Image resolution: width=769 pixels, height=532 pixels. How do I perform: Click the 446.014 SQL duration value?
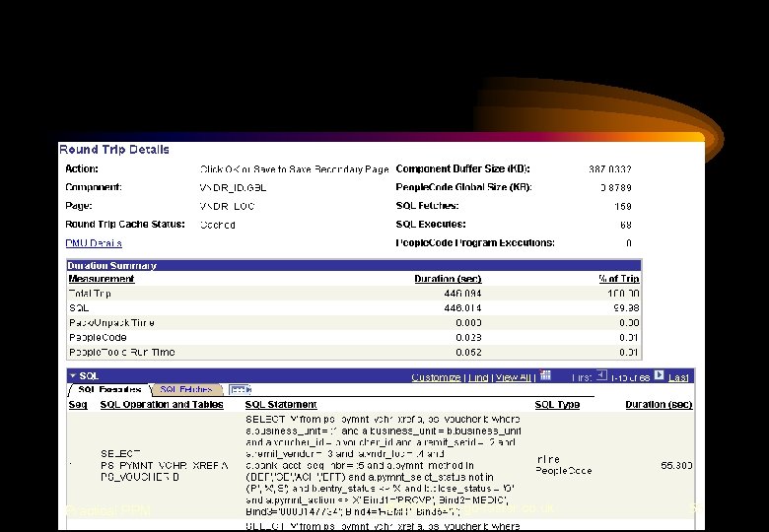[462, 308]
